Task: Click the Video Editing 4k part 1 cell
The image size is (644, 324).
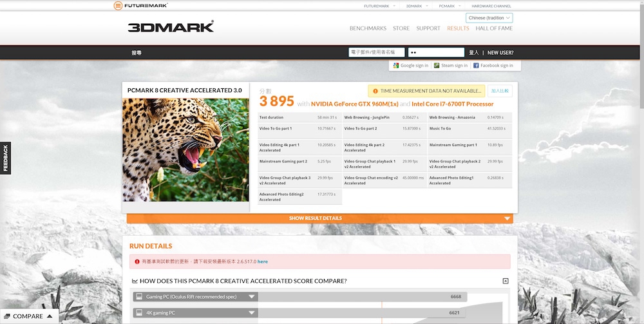Action: click(299, 148)
